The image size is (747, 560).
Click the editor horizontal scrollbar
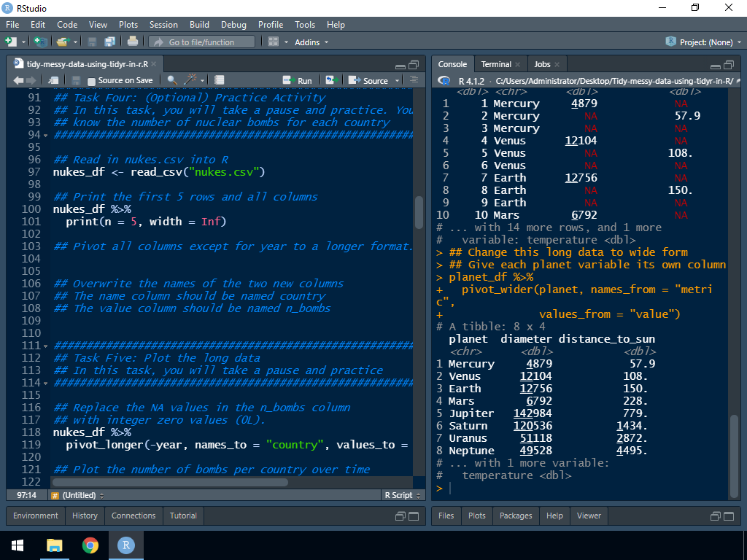click(x=170, y=482)
